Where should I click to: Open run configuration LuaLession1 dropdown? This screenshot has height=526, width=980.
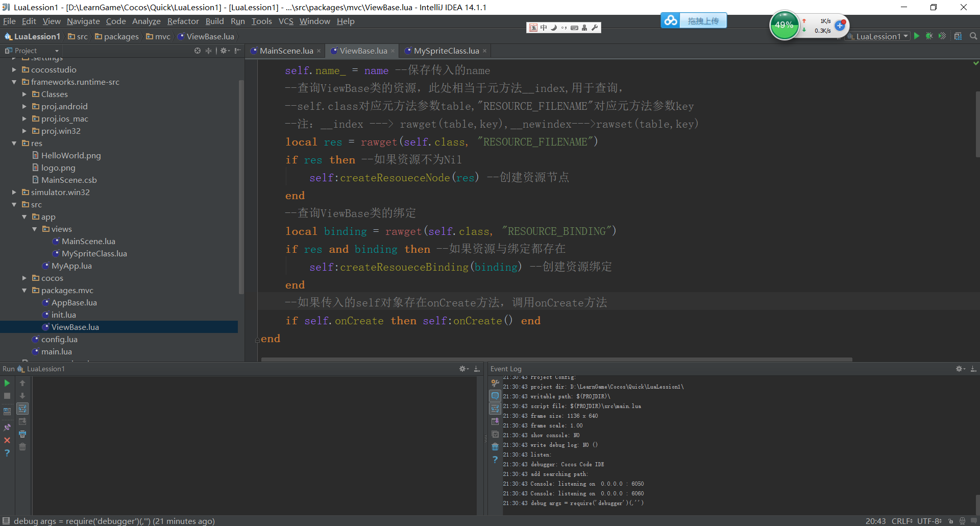(x=878, y=36)
